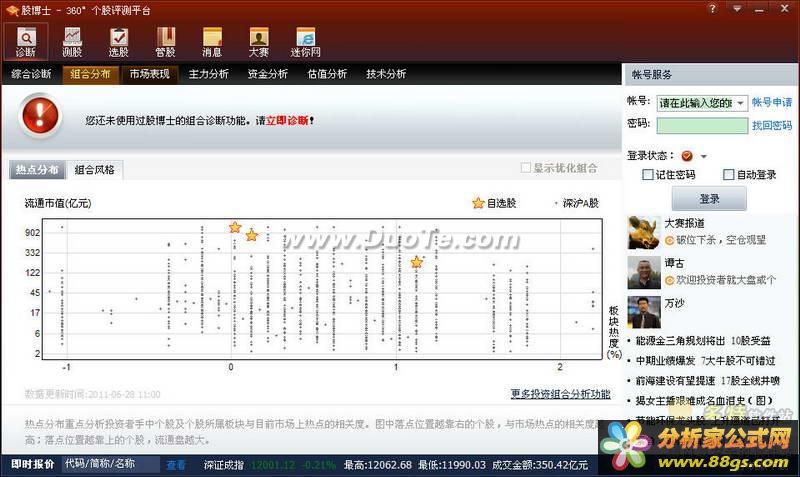Image resolution: width=800 pixels, height=477 pixels.
Task: Click the 登录 login button
Action: [709, 198]
